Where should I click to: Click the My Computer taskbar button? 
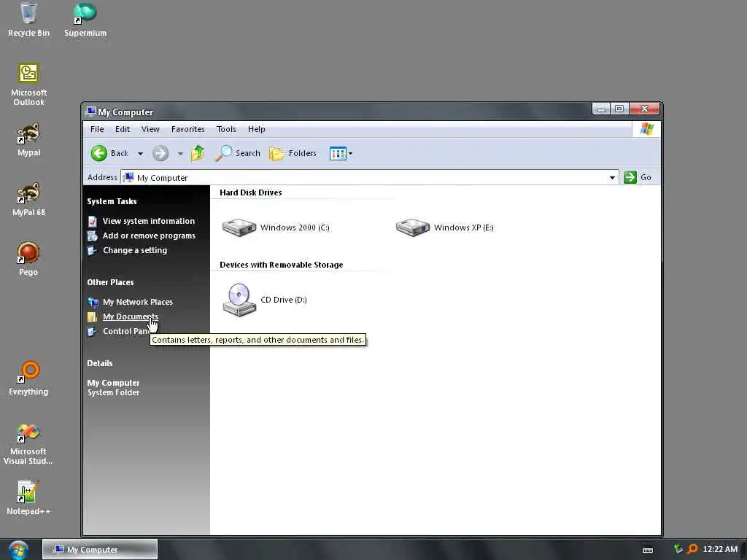(x=99, y=550)
